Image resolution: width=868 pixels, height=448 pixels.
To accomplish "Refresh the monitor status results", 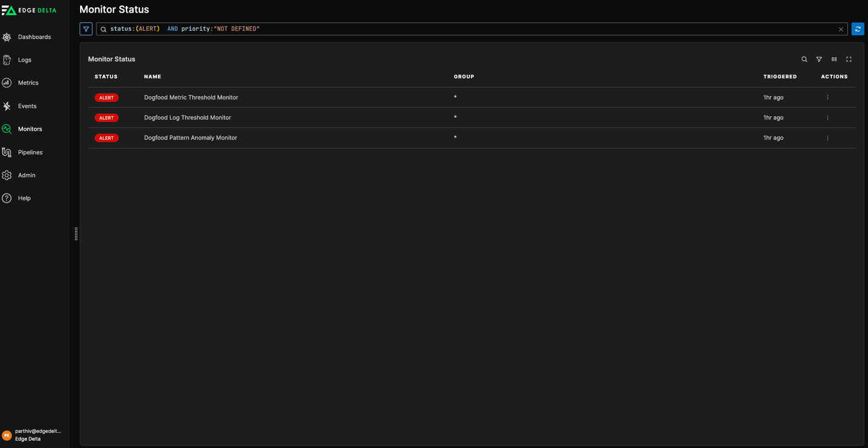I will (x=857, y=29).
